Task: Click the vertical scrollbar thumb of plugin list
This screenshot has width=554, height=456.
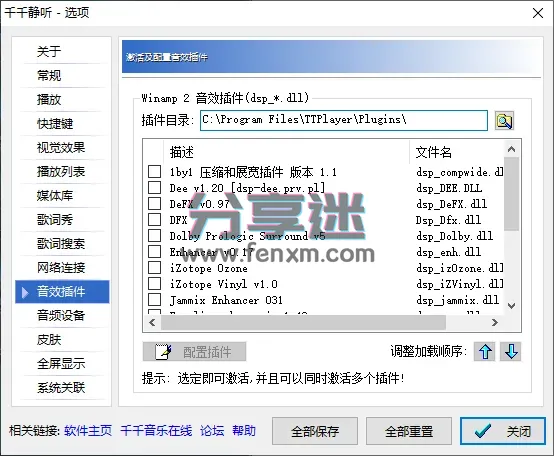Action: [511, 194]
